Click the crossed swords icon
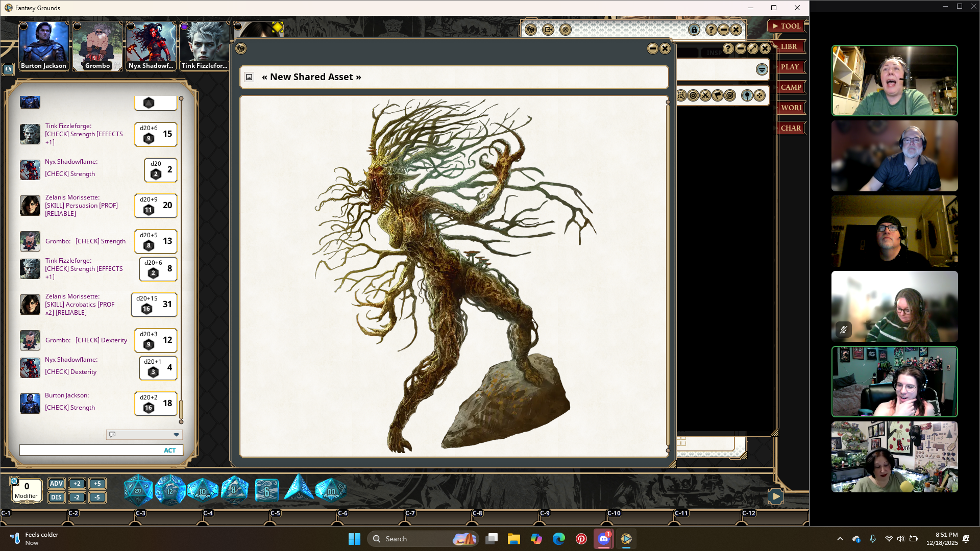The image size is (980, 551). [x=705, y=95]
